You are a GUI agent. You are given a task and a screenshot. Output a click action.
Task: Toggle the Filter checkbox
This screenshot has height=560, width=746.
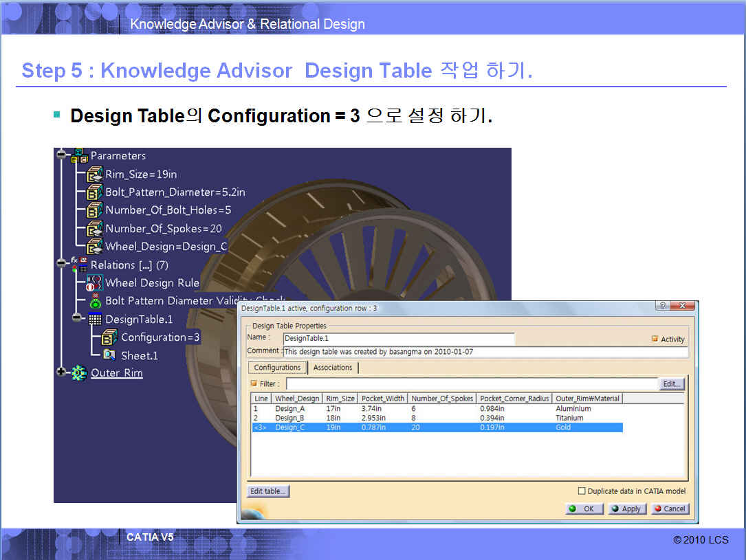pos(254,384)
